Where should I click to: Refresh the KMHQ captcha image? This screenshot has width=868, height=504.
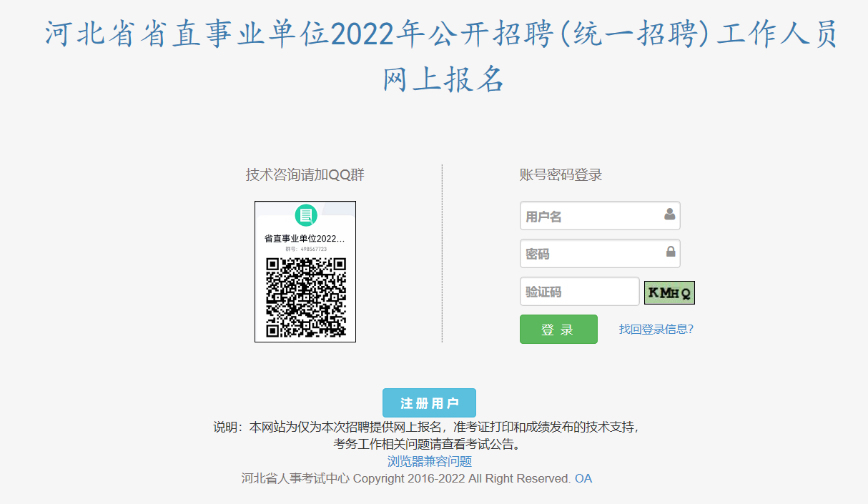coord(669,292)
